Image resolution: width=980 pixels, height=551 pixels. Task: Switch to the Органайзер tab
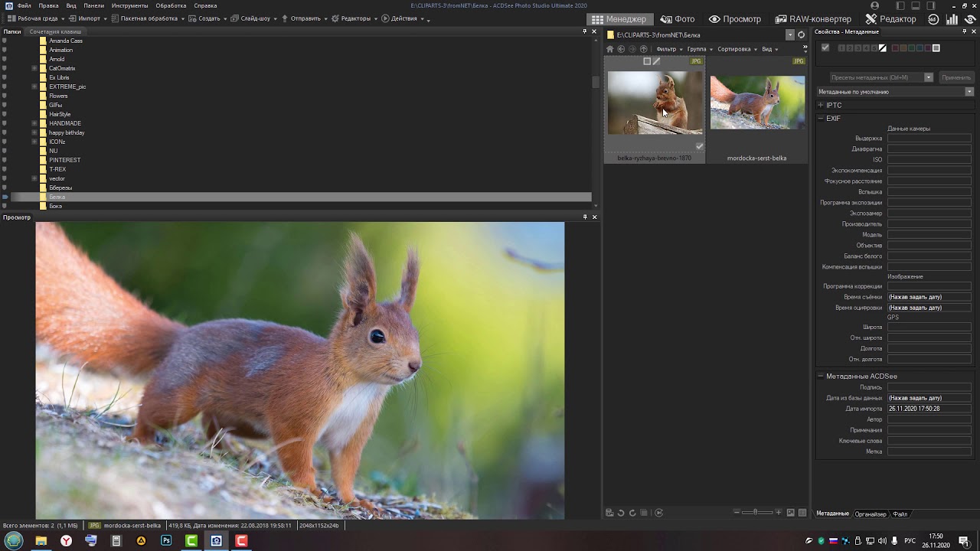871,514
